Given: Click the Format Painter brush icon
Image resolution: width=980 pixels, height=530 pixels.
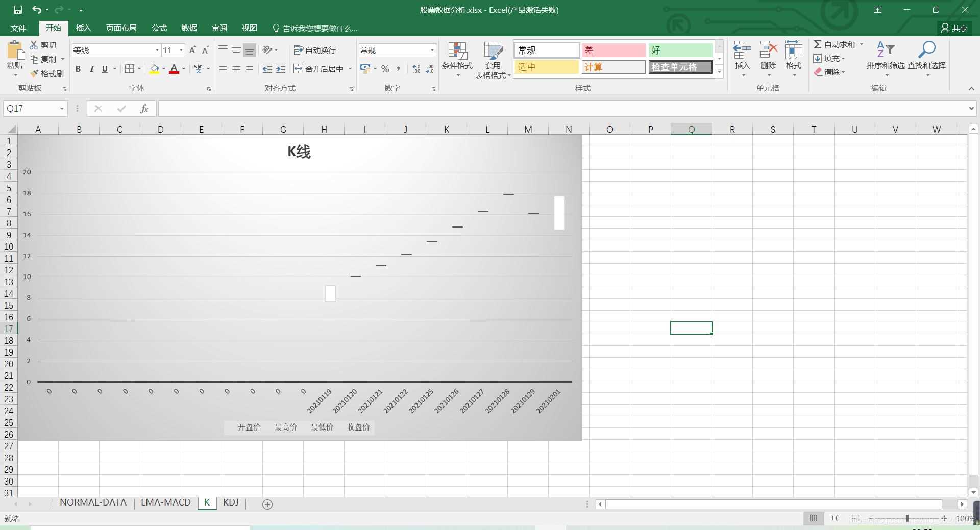Looking at the screenshot, I should 35,73.
